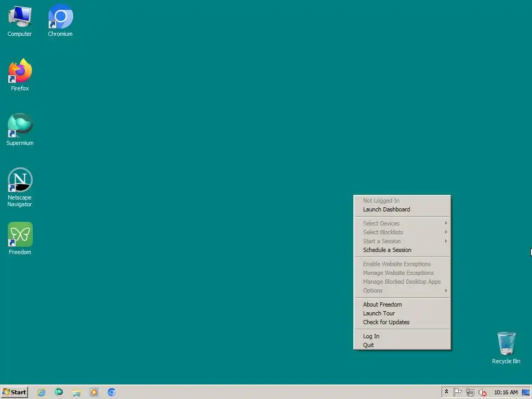Launch Supermium from the taskbar
The height and width of the screenshot is (399, 532).
(x=59, y=392)
